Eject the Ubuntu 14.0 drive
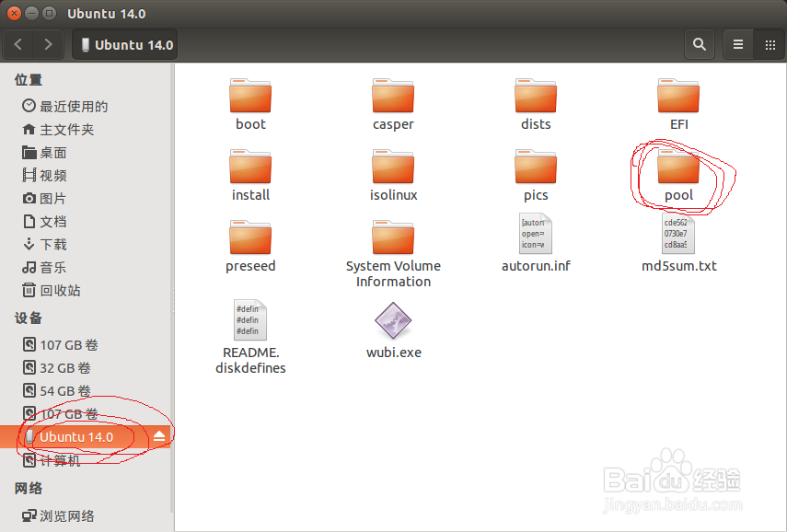This screenshot has width=787, height=532. [159, 436]
